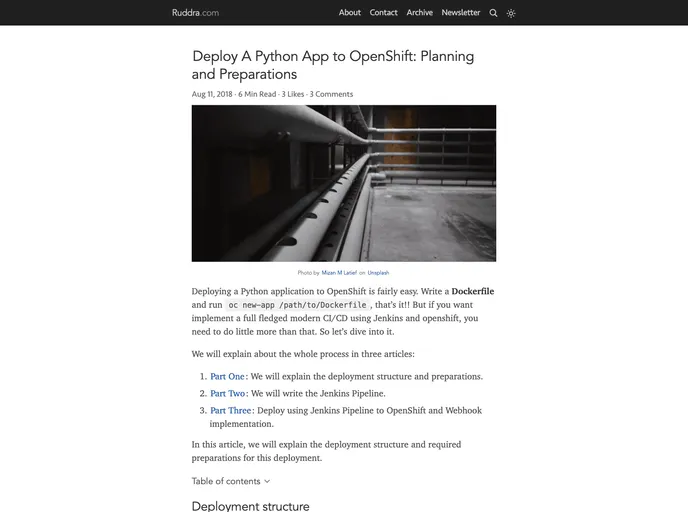The height and width of the screenshot is (512, 688).
Task: Click the 'Aug 11, 2018' date
Action: pyautogui.click(x=212, y=94)
